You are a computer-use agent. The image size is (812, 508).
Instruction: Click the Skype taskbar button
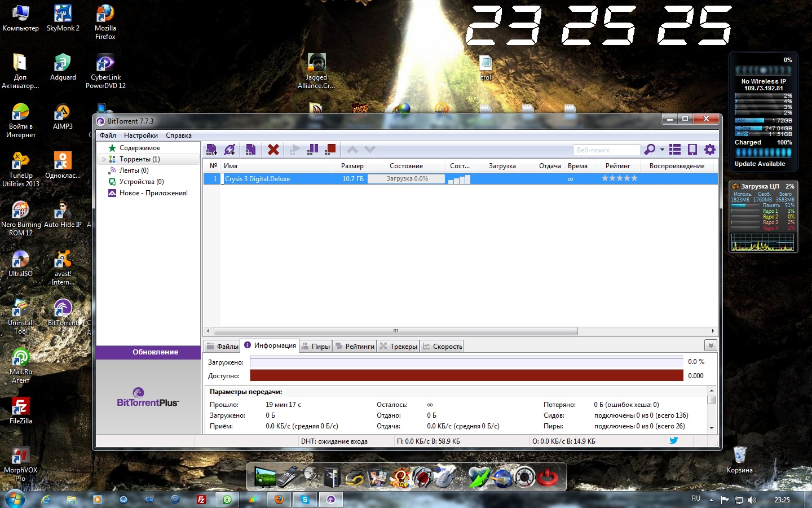click(x=305, y=500)
